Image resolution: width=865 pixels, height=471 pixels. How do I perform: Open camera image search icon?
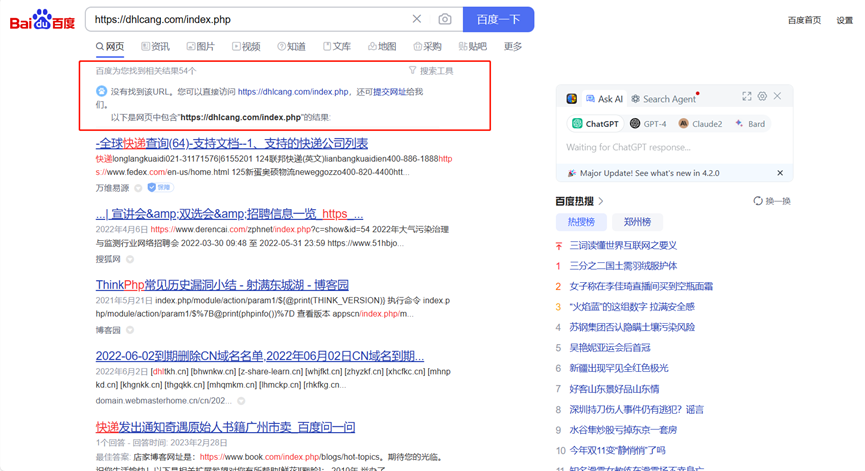445,19
